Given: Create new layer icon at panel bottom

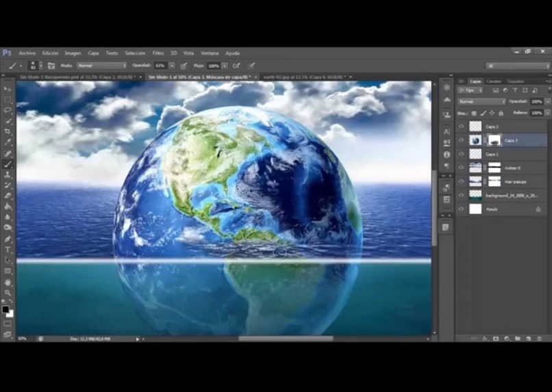Looking at the screenshot, I should (529, 338).
